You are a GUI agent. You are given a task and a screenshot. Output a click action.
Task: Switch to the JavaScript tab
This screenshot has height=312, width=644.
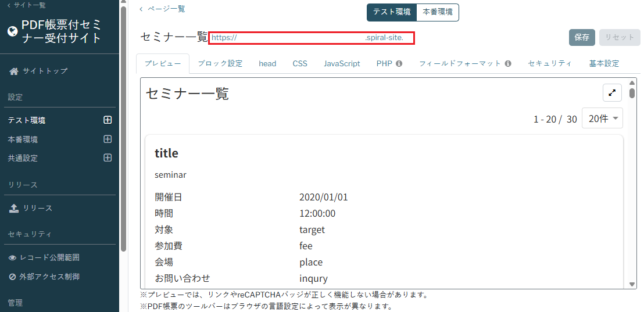coord(342,64)
